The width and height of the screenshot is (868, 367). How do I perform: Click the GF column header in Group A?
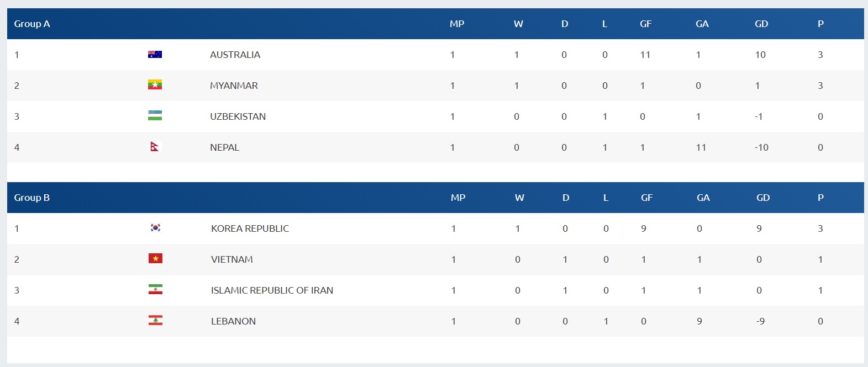646,24
